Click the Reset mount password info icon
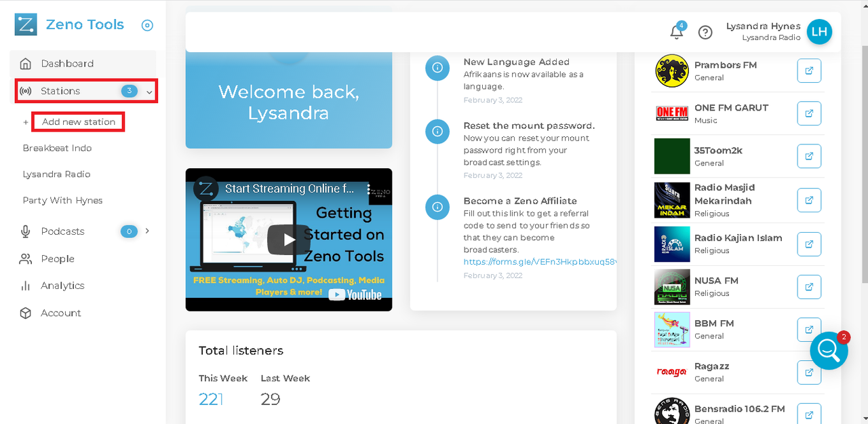 click(437, 132)
